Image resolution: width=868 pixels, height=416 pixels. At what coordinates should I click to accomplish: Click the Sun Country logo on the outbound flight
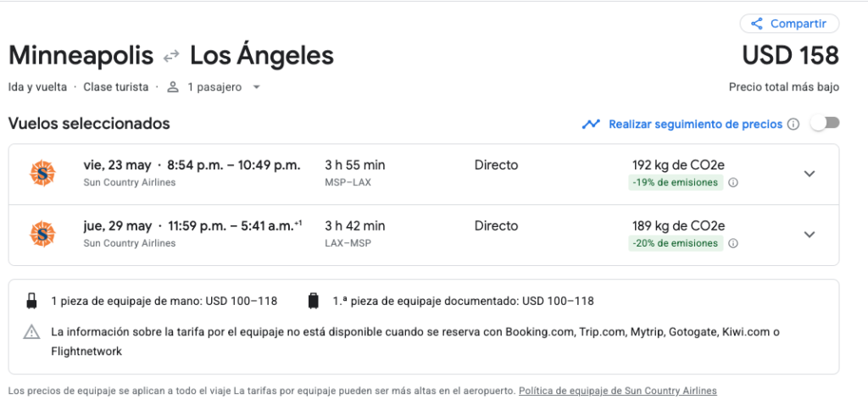[42, 174]
